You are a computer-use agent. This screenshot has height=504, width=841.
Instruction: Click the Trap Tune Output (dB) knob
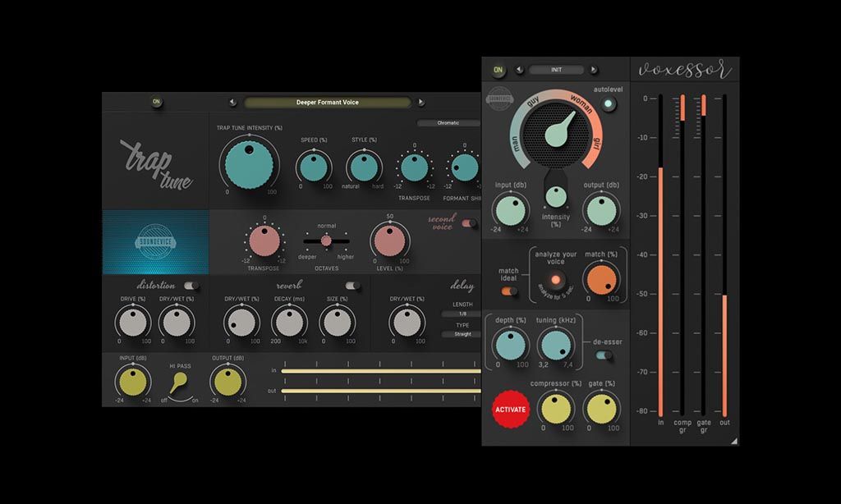(228, 382)
